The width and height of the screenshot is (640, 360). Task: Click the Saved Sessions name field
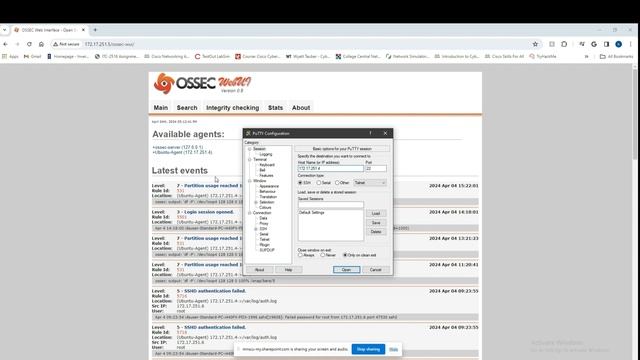tap(331, 204)
